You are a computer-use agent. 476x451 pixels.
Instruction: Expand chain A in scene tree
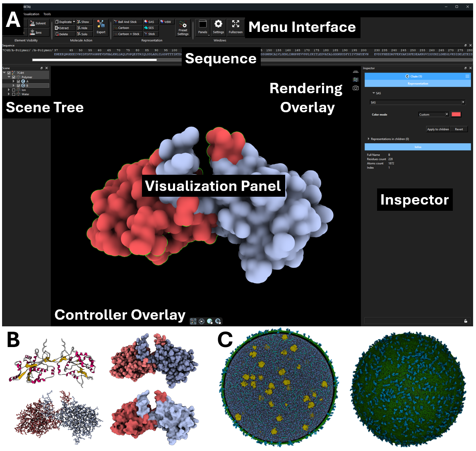click(x=14, y=82)
